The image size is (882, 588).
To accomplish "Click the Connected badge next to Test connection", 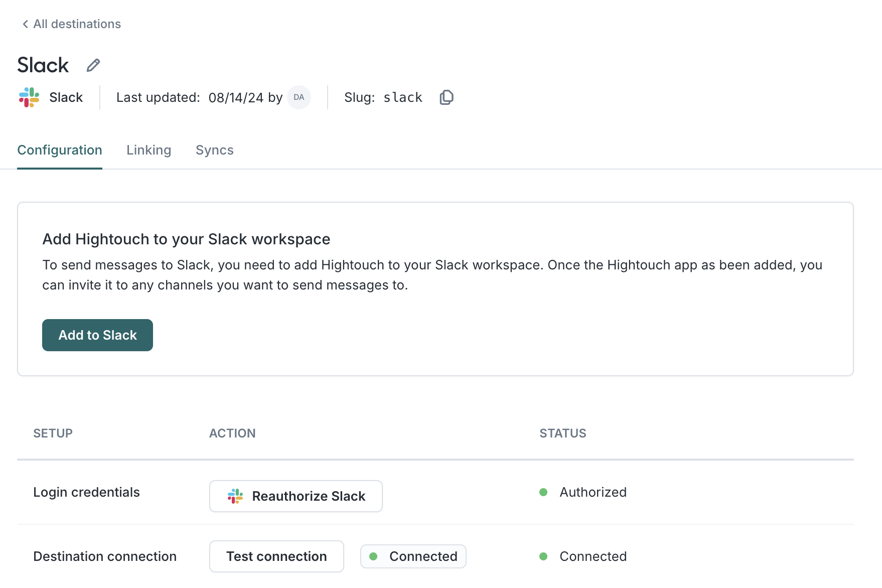I will 413,556.
